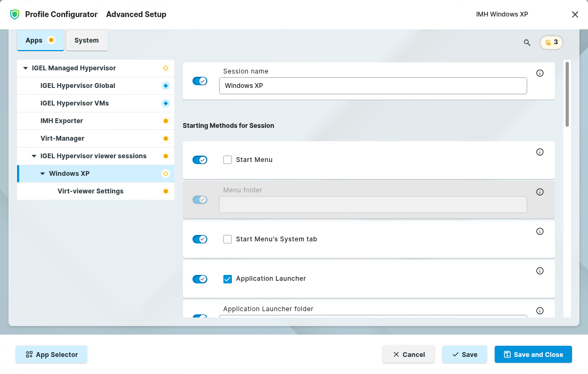Click the Save and Close button
The image size is (588, 374).
[533, 354]
